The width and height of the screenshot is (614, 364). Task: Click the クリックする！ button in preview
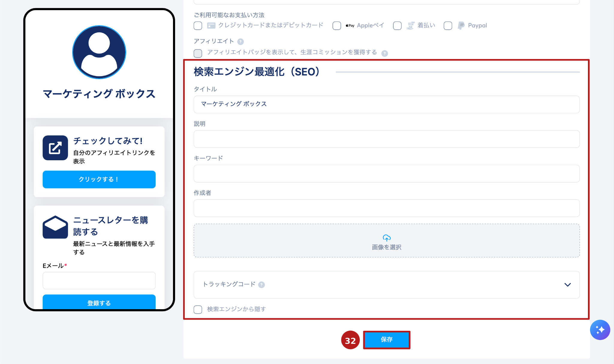(x=99, y=179)
